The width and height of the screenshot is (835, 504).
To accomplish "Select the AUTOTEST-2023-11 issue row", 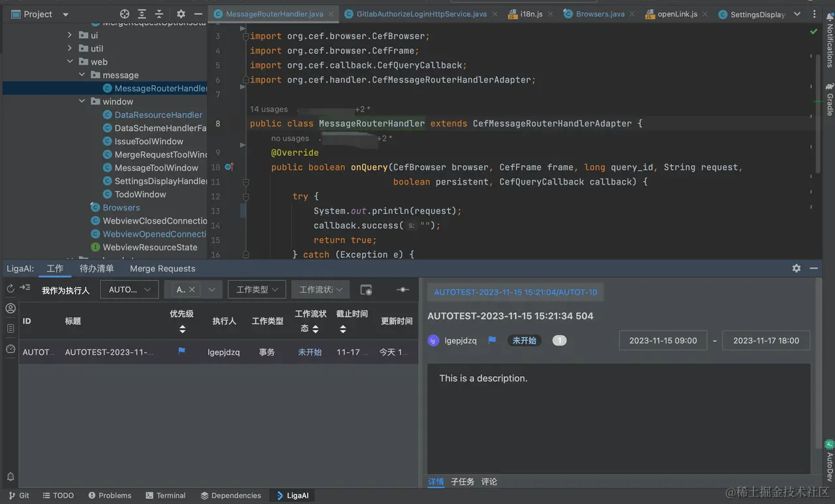I will point(219,352).
